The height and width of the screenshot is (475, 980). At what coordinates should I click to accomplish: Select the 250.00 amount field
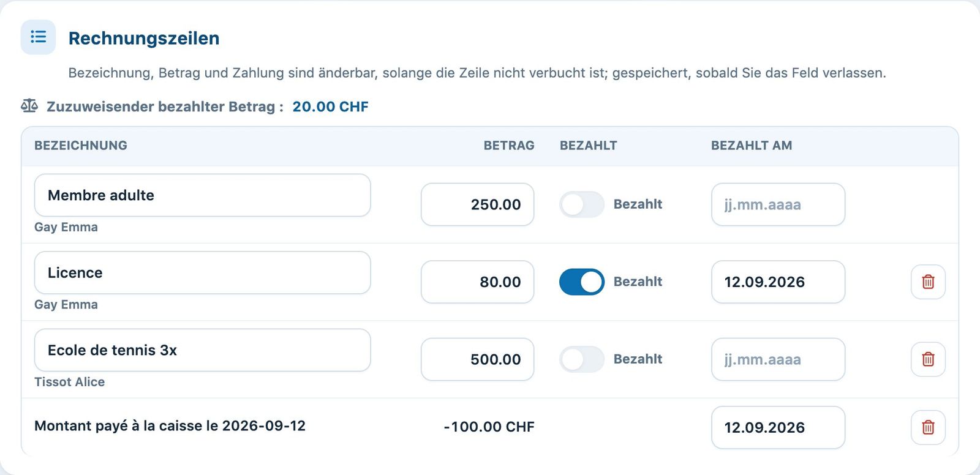478,204
